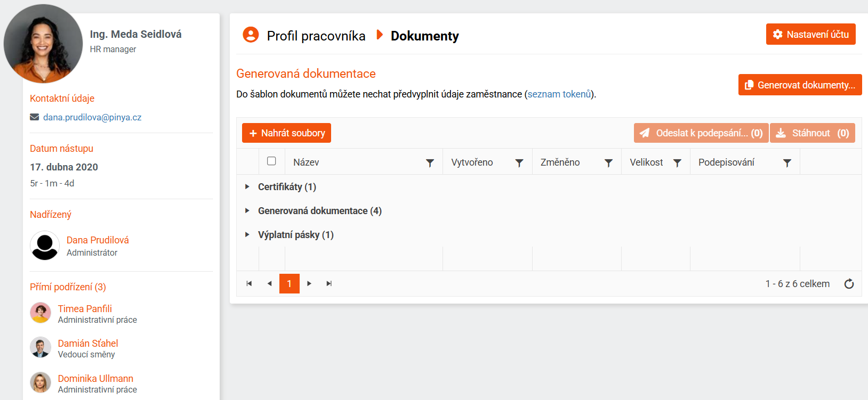The image size is (868, 400).
Task: Go to the last page arrow
Action: pyautogui.click(x=329, y=283)
